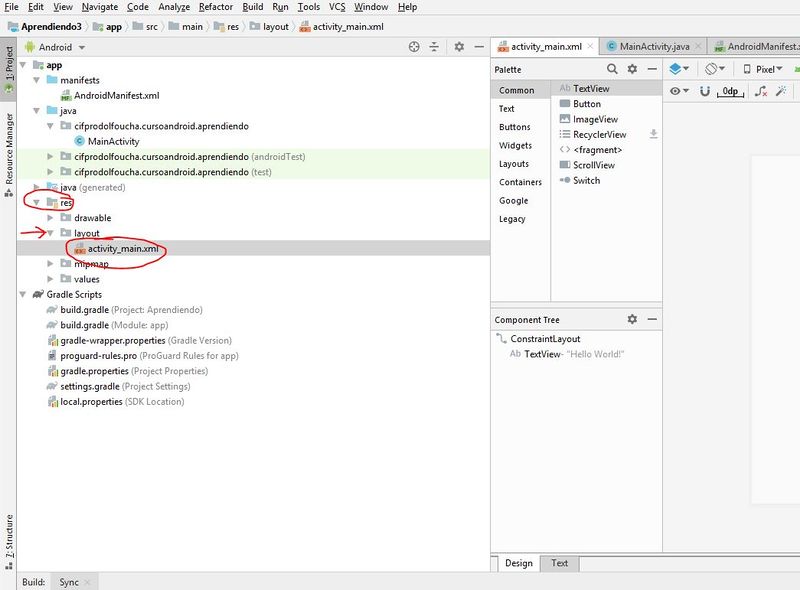Hide the Project panel with minimize icon
The width and height of the screenshot is (800, 590).
click(479, 47)
